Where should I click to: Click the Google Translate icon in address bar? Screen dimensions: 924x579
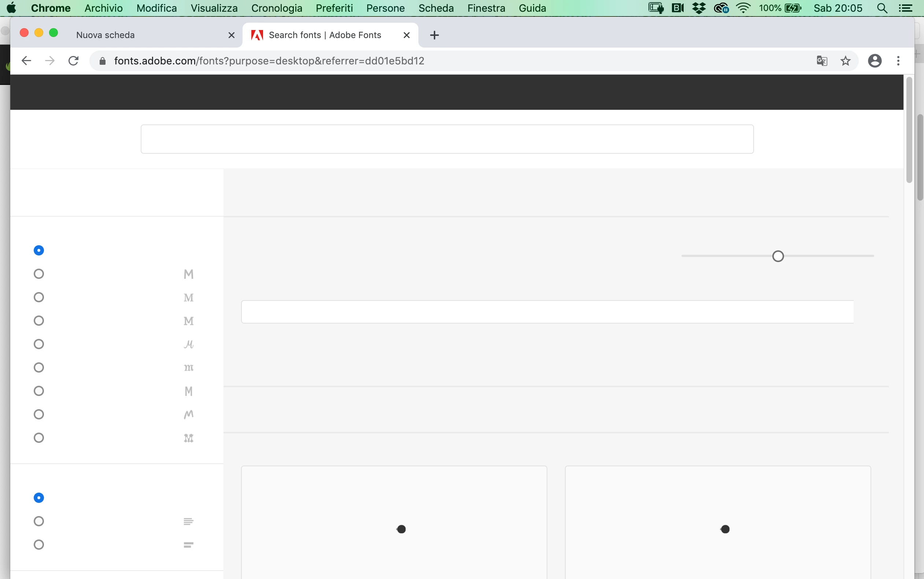pos(822,61)
